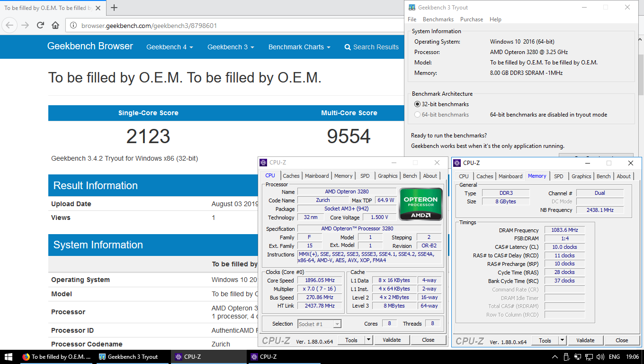Click the browser address bar URL
The height and width of the screenshot is (364, 644).
click(x=149, y=26)
